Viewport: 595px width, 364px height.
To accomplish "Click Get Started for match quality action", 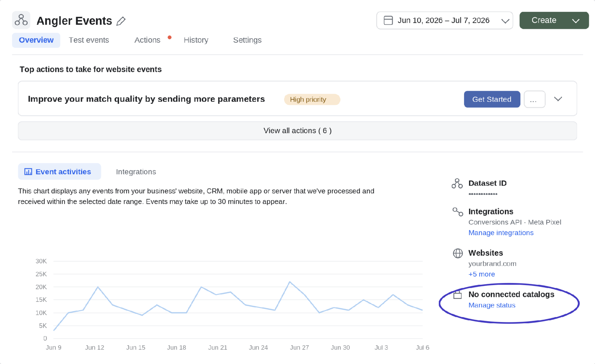I will (492, 99).
